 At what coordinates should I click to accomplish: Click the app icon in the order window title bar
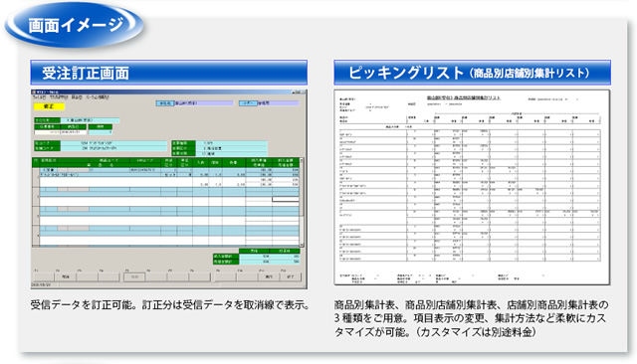pyautogui.click(x=34, y=92)
